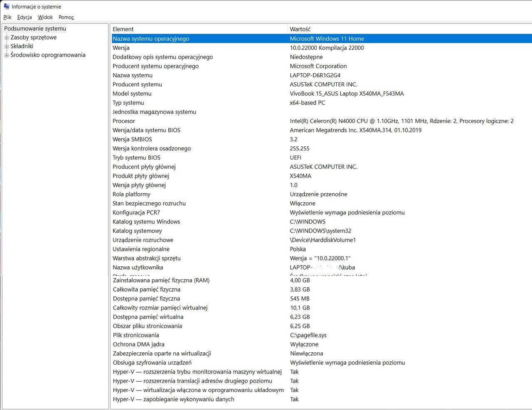Expand the Składniki tree node
Viewport: 532px width, 410px height.
[x=7, y=47]
